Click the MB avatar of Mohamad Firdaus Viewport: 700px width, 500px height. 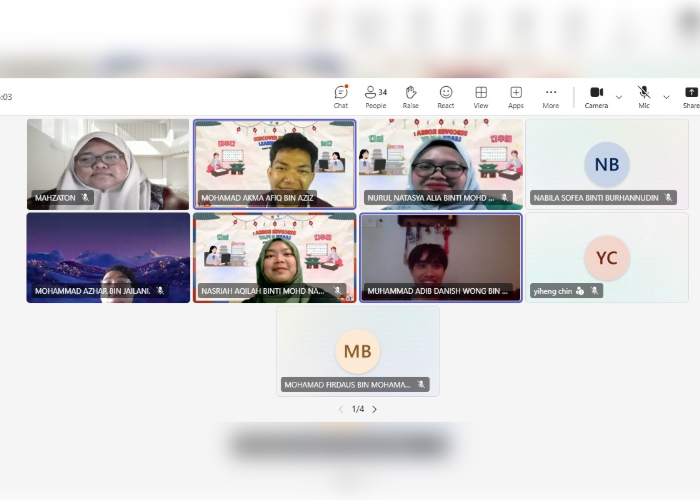pyautogui.click(x=357, y=351)
